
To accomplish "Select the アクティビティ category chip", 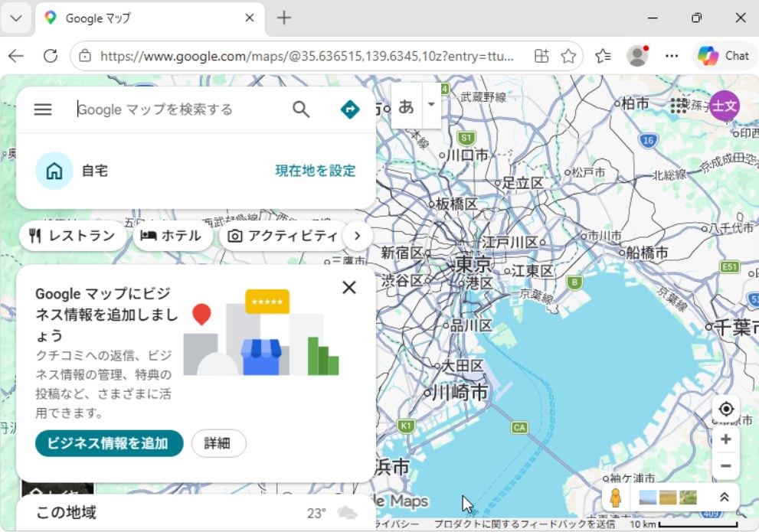I will [283, 236].
